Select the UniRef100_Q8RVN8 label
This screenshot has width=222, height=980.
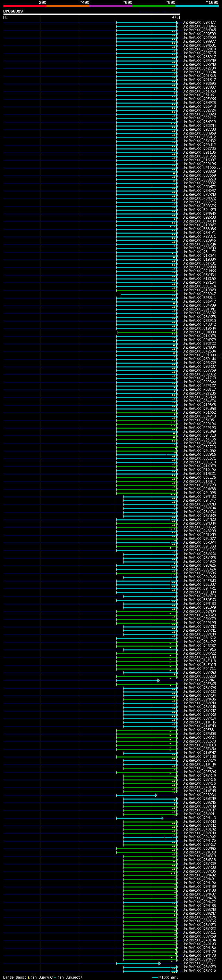pos(199,64)
